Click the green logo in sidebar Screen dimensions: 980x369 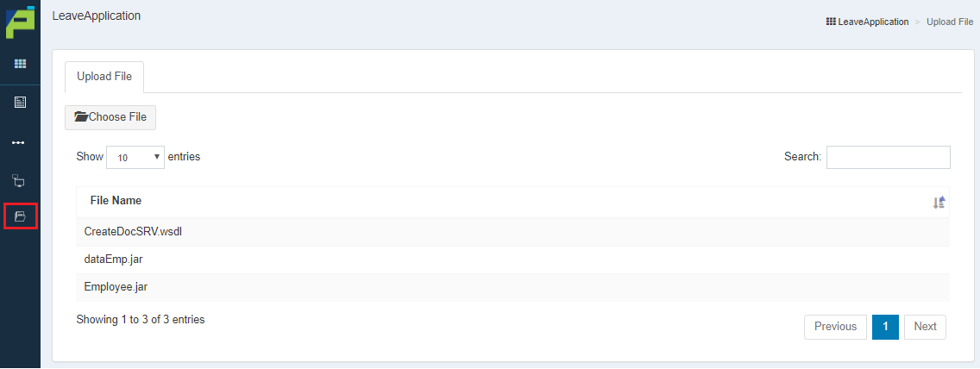19,22
